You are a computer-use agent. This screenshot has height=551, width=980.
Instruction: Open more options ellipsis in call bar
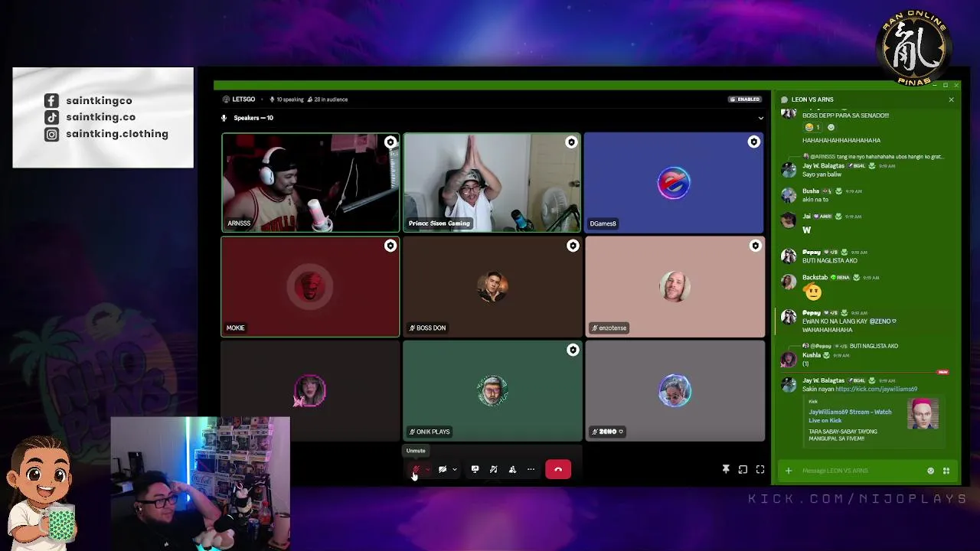[x=531, y=469]
